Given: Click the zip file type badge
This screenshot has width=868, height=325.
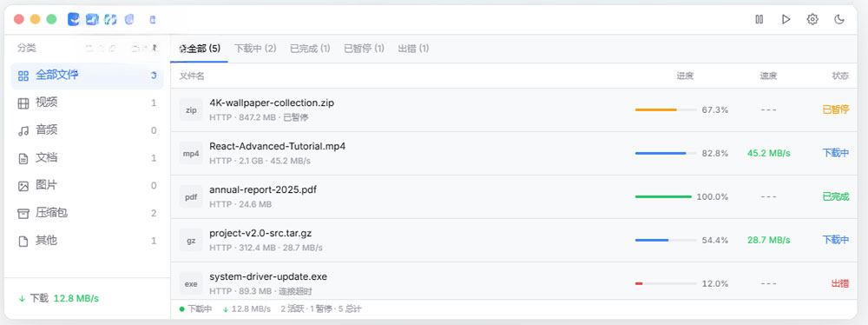Looking at the screenshot, I should pyautogui.click(x=191, y=109).
